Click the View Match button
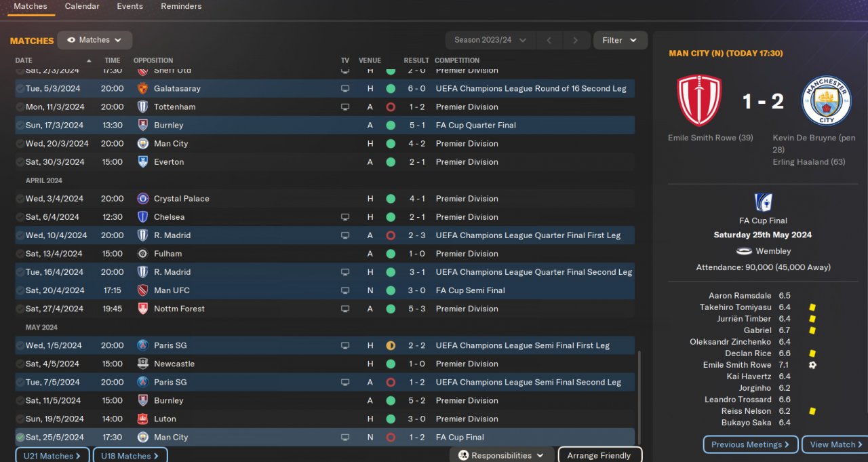 pyautogui.click(x=836, y=444)
